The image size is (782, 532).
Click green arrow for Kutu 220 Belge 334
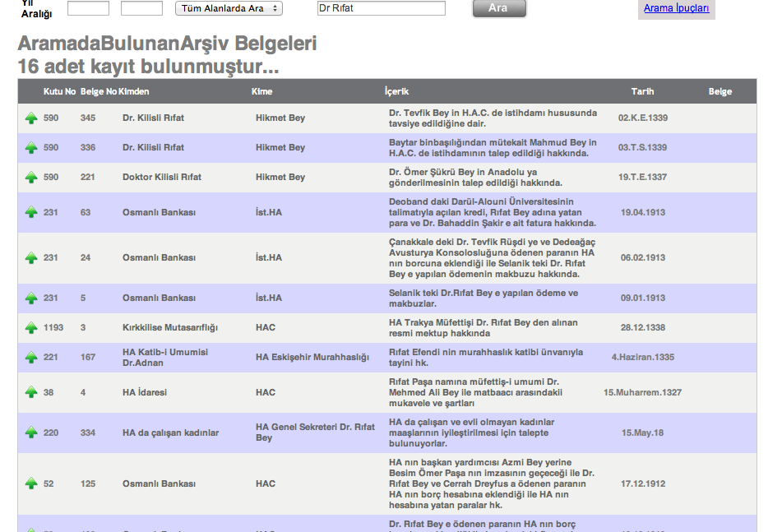(x=31, y=433)
